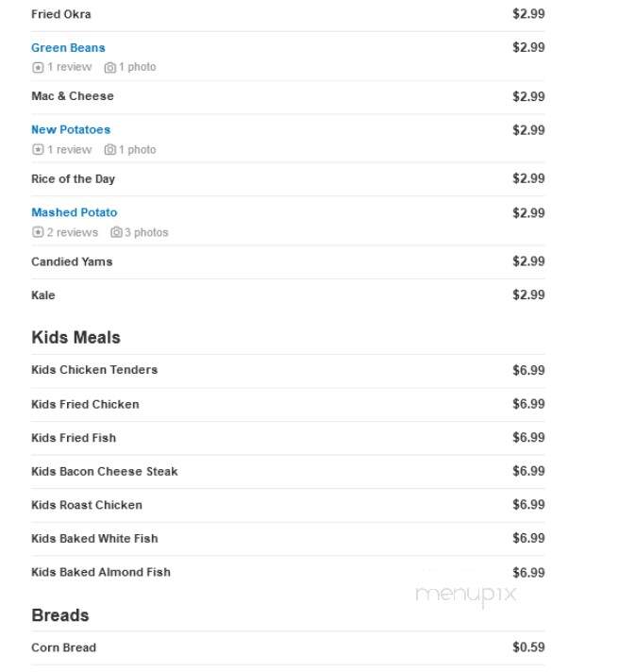
Task: Open the New Potatoes item link
Action: pos(71,129)
